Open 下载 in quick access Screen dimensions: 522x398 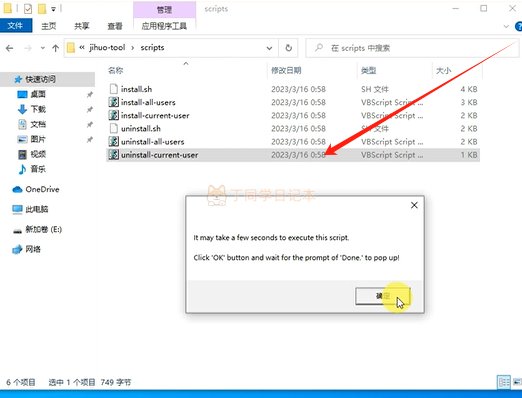click(x=38, y=109)
